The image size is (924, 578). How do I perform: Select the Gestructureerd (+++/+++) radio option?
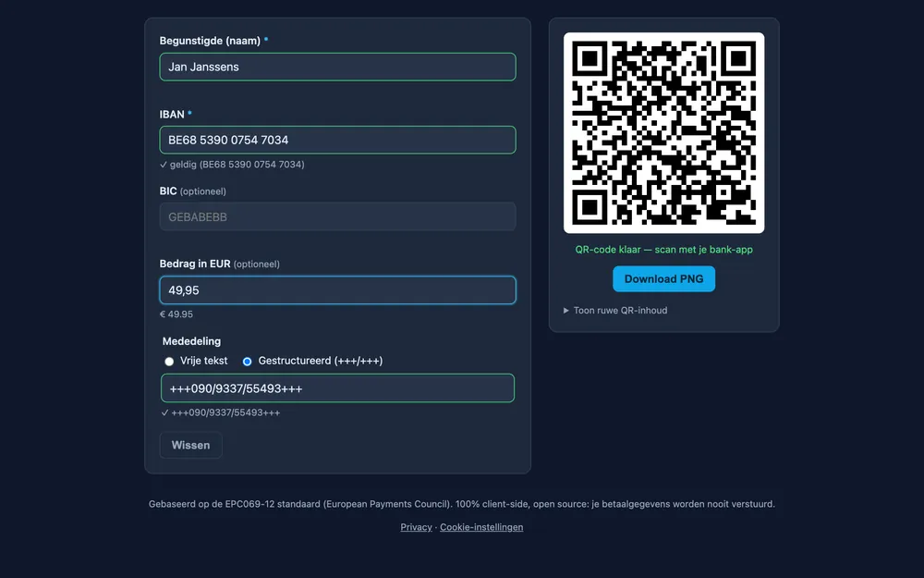[x=247, y=362]
